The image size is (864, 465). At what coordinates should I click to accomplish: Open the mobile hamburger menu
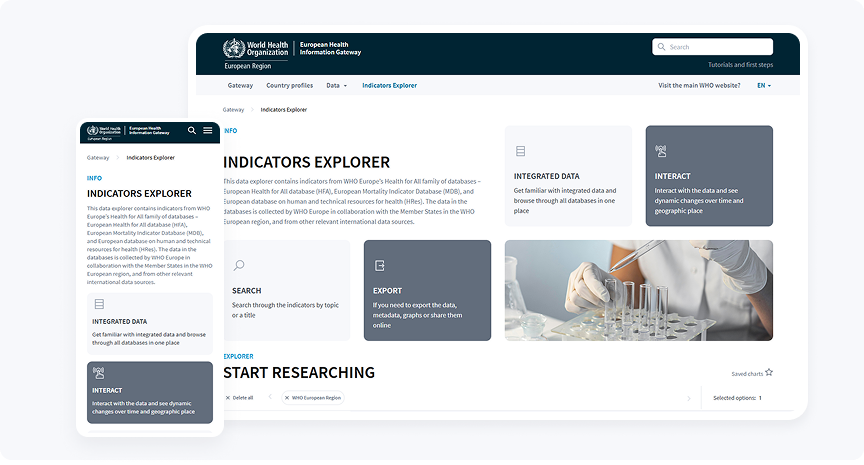[207, 131]
